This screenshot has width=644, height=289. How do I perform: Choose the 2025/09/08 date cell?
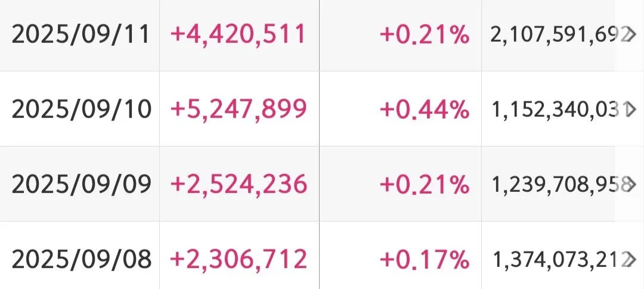[x=82, y=259]
